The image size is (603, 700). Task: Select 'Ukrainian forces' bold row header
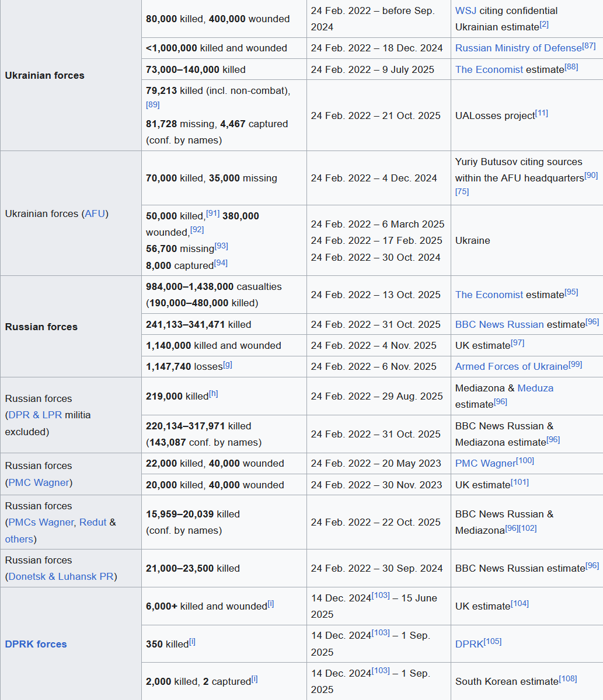[x=44, y=75]
